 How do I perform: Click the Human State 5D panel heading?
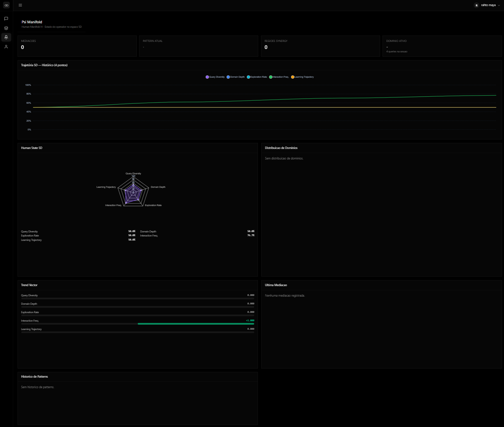[x=32, y=148]
